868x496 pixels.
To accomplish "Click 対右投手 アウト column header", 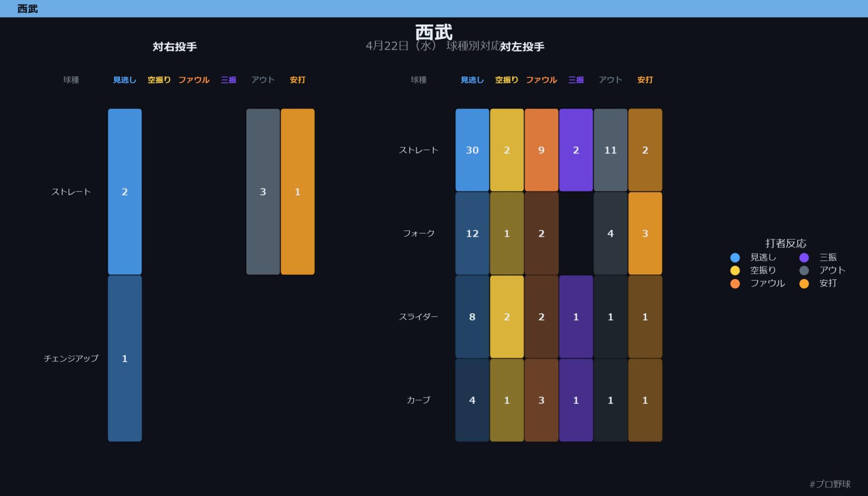I will coord(263,80).
